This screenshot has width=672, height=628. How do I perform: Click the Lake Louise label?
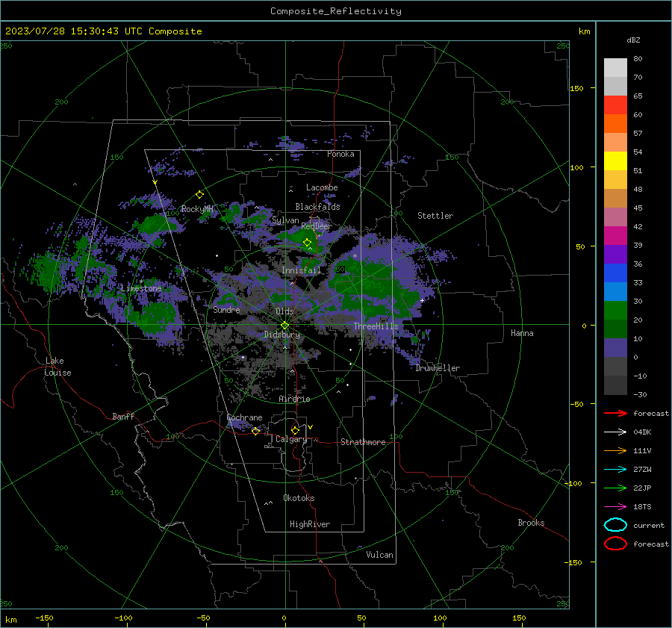point(57,367)
